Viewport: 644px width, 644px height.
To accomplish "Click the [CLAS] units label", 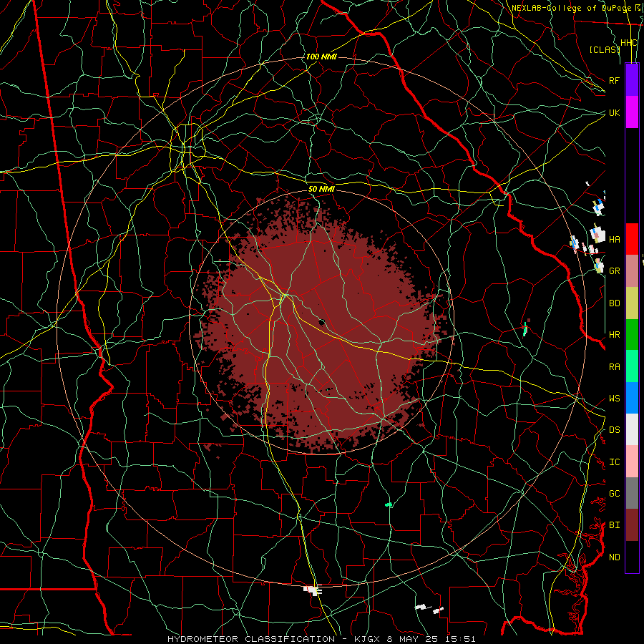I will [x=604, y=49].
